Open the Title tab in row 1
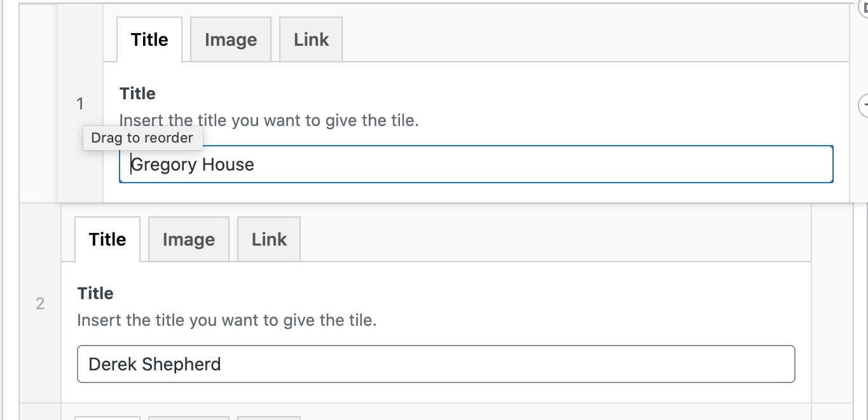 (x=149, y=39)
